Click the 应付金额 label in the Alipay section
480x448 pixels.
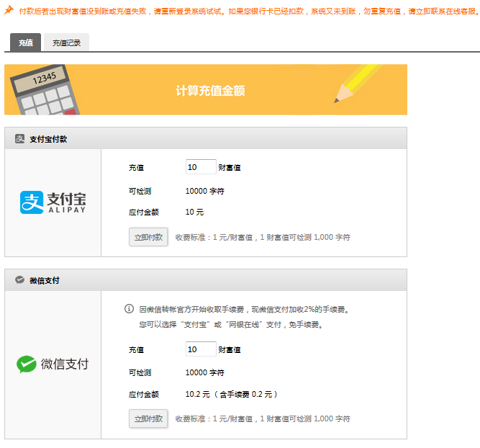click(144, 212)
